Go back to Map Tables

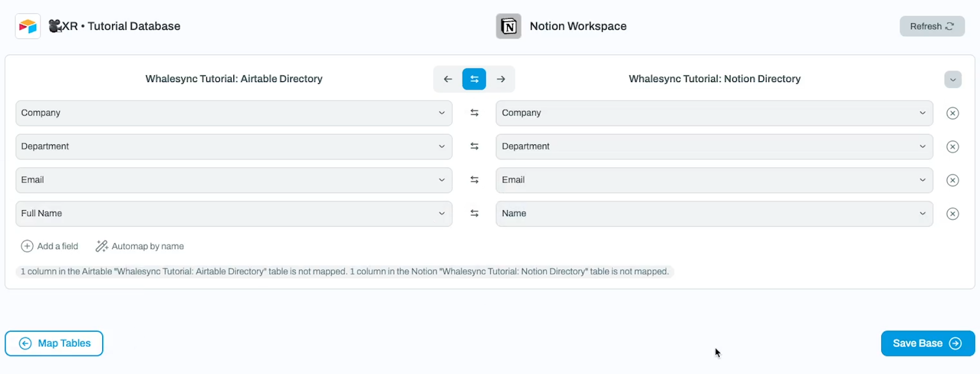[54, 343]
